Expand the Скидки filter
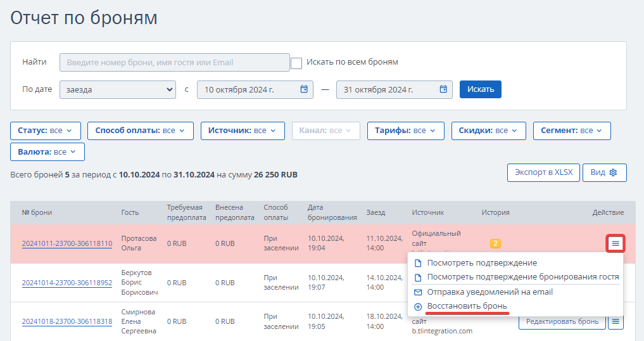 pos(488,131)
